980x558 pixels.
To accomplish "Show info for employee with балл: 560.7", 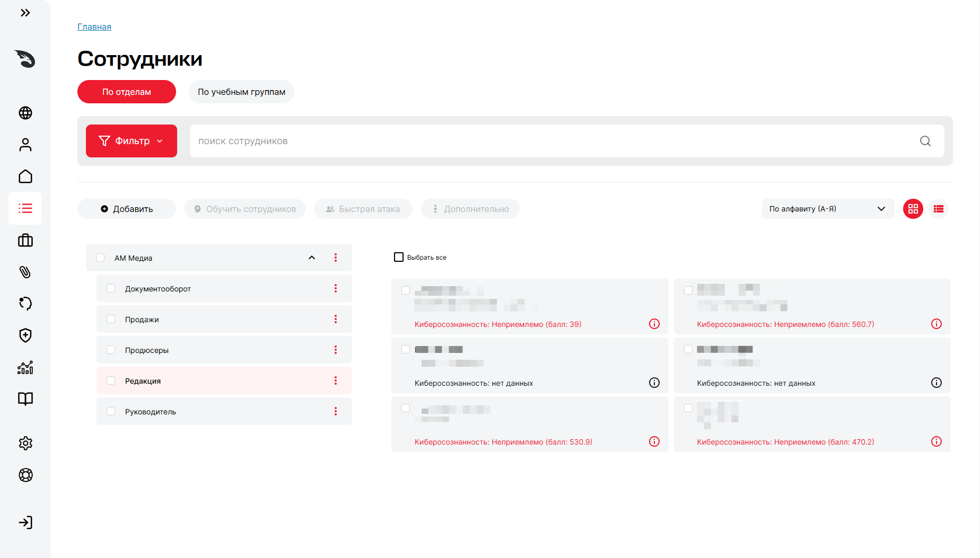I will [x=937, y=324].
